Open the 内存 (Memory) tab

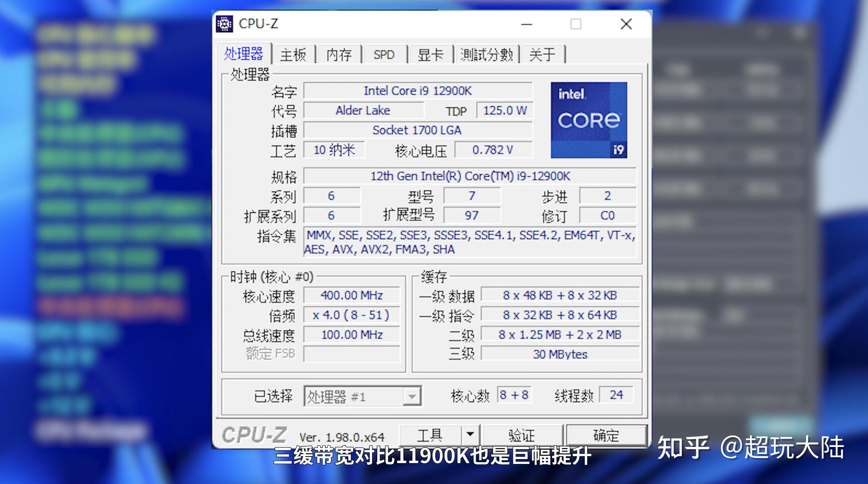[x=339, y=54]
